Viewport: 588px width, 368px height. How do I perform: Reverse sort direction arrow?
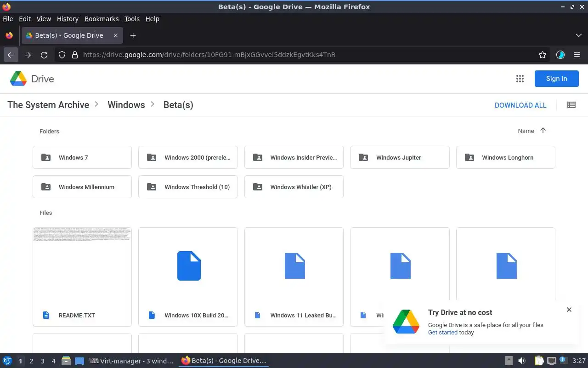pos(543,131)
